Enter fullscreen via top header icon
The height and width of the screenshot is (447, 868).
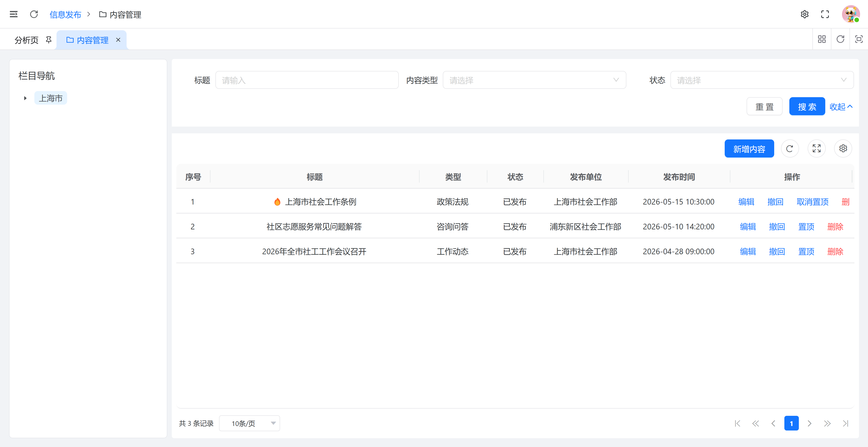tap(825, 14)
